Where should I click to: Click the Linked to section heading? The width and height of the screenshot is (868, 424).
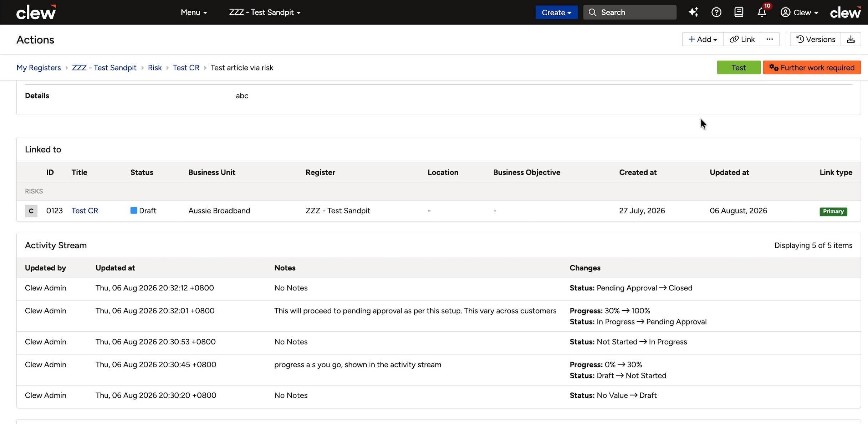pyautogui.click(x=43, y=150)
